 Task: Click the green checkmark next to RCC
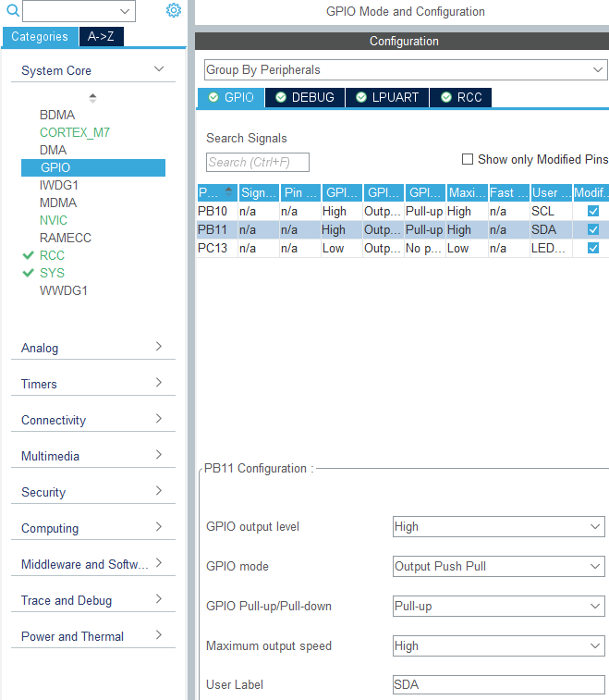coord(28,255)
